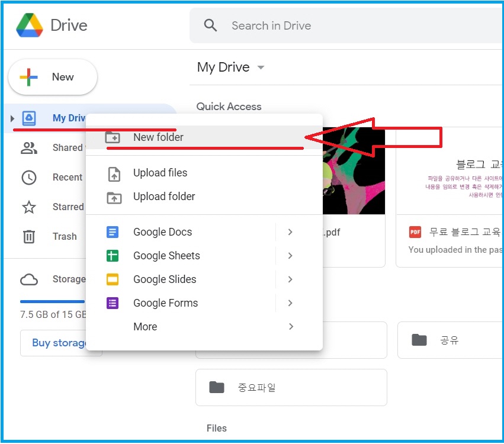Click the Google Drive logo

pyautogui.click(x=30, y=25)
